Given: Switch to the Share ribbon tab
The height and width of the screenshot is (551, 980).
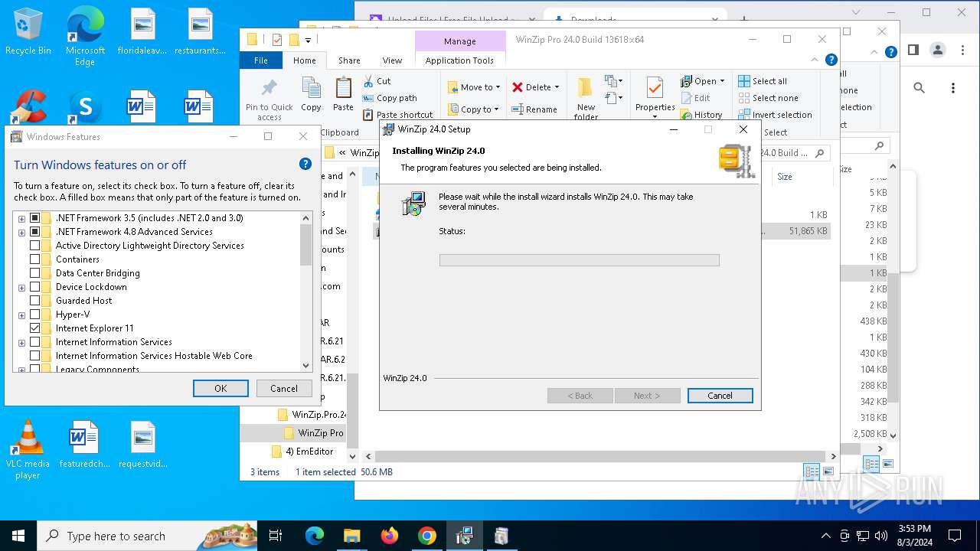Looking at the screenshot, I should (349, 60).
